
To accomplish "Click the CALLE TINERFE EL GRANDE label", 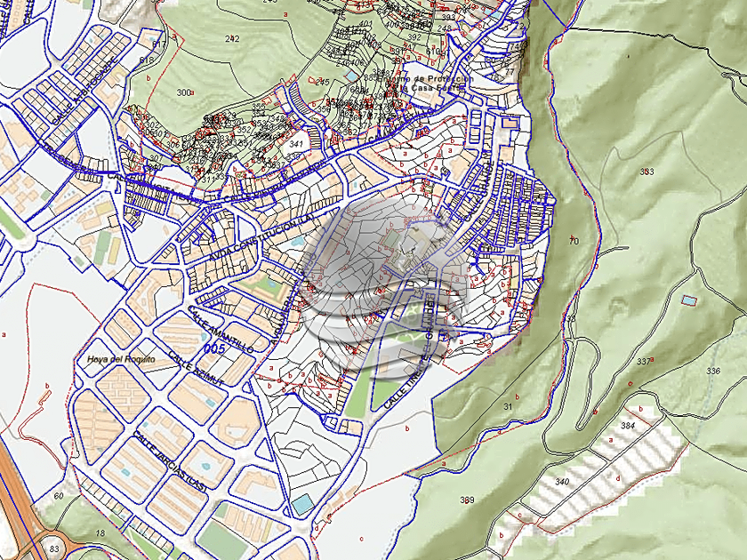I will pyautogui.click(x=409, y=354).
